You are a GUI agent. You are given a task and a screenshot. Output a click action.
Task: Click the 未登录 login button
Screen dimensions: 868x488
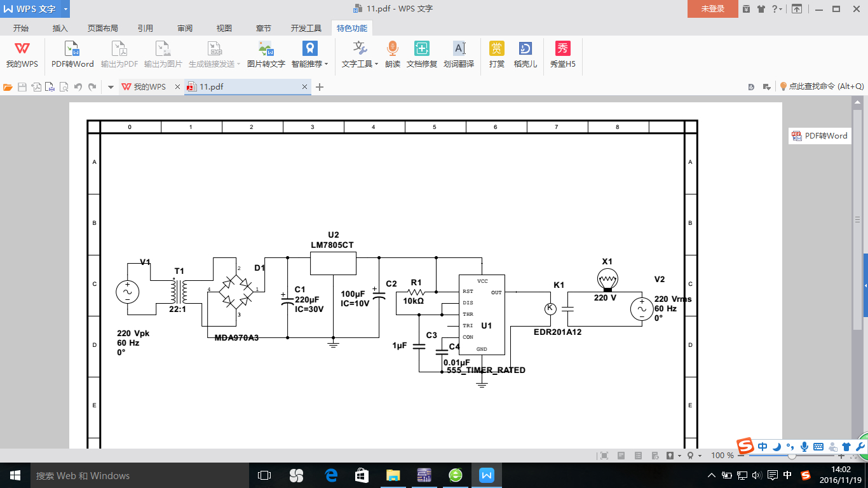coord(712,9)
